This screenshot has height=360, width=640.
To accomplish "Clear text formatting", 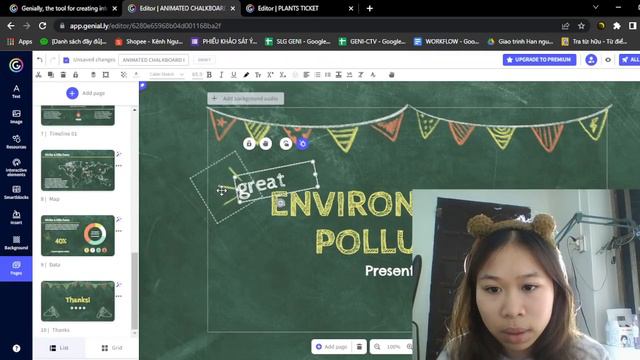I will [x=361, y=75].
